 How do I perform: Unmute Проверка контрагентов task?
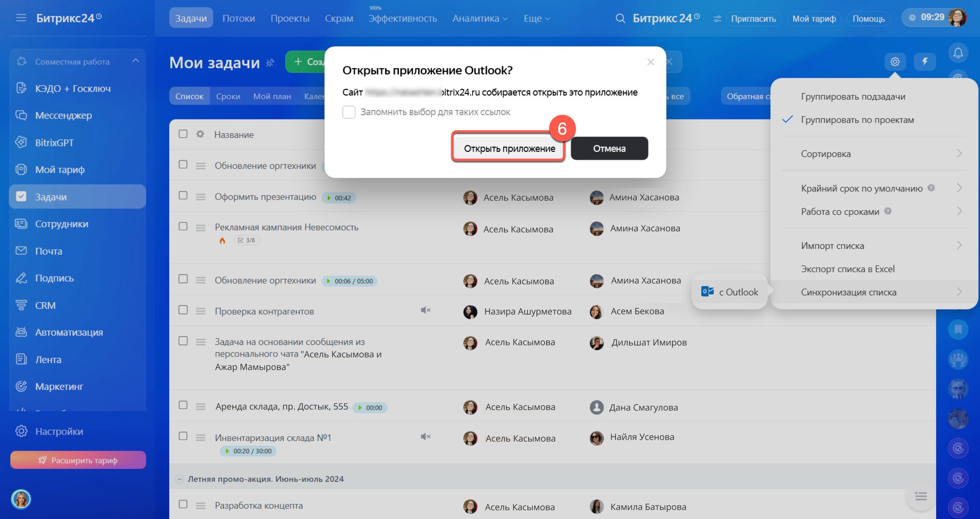[425, 310]
